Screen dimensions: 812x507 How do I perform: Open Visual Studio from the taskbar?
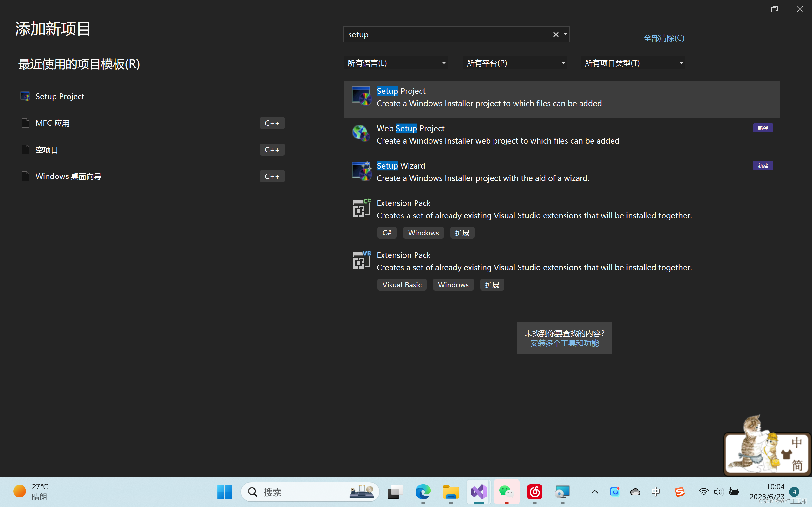pyautogui.click(x=478, y=492)
